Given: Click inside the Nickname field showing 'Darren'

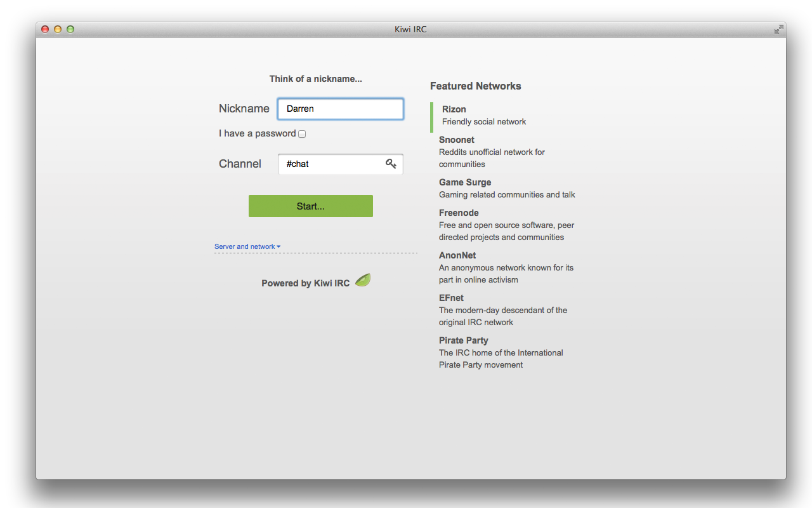Looking at the screenshot, I should (x=341, y=109).
